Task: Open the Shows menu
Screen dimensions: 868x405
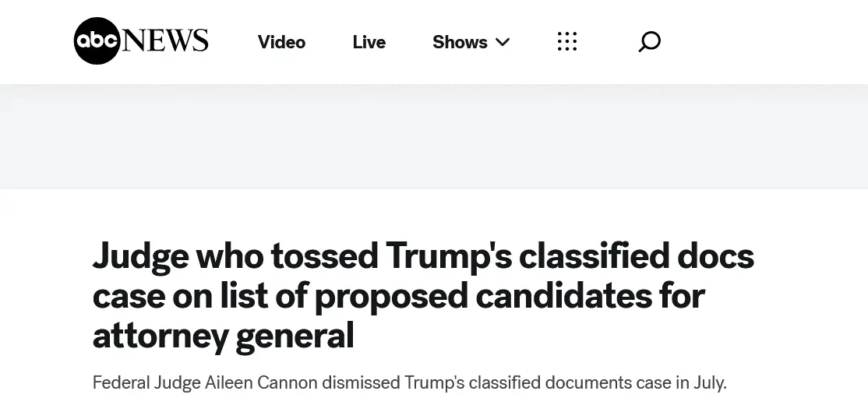Action: 460,42
